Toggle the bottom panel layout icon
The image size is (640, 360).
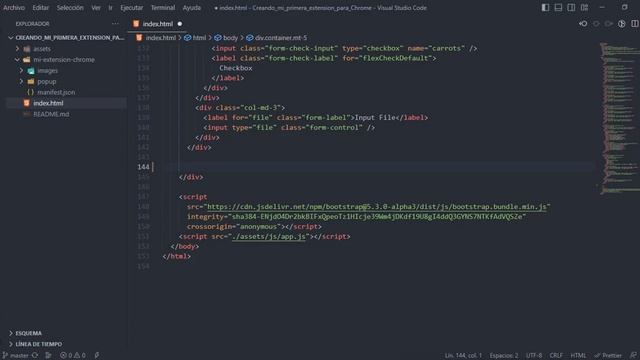click(558, 8)
